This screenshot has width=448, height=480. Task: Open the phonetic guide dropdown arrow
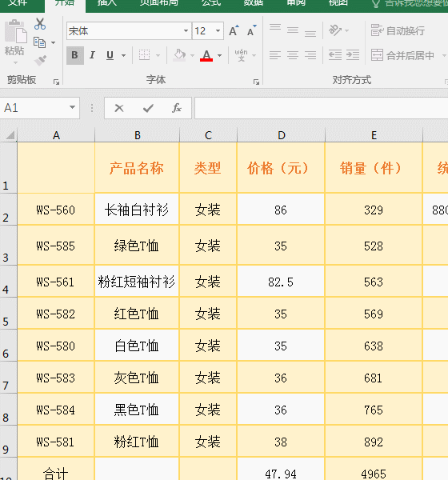click(254, 55)
